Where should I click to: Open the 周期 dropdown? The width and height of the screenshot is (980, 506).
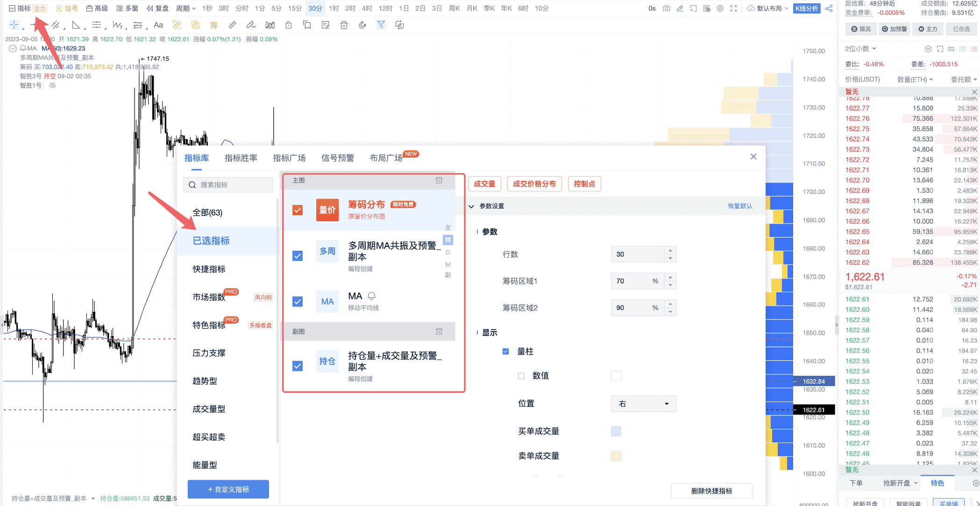point(186,8)
